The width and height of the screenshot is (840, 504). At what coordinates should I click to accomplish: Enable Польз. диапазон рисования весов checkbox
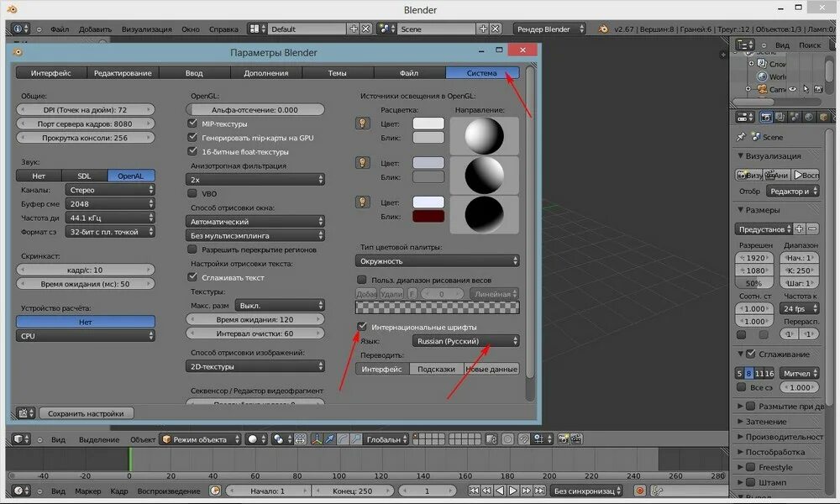(362, 280)
